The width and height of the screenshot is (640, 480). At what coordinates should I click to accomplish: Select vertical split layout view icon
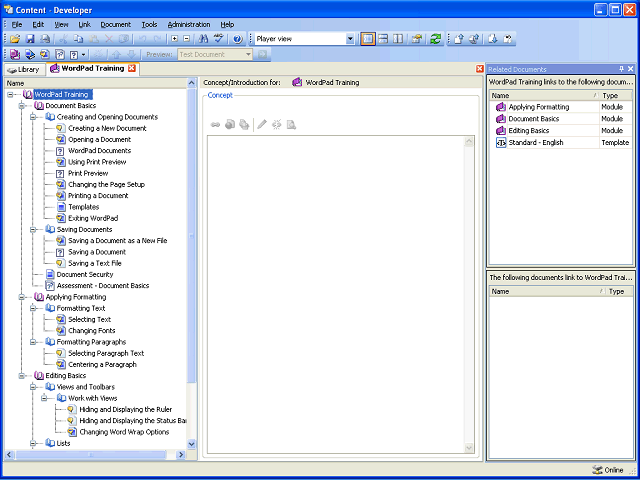click(x=398, y=39)
